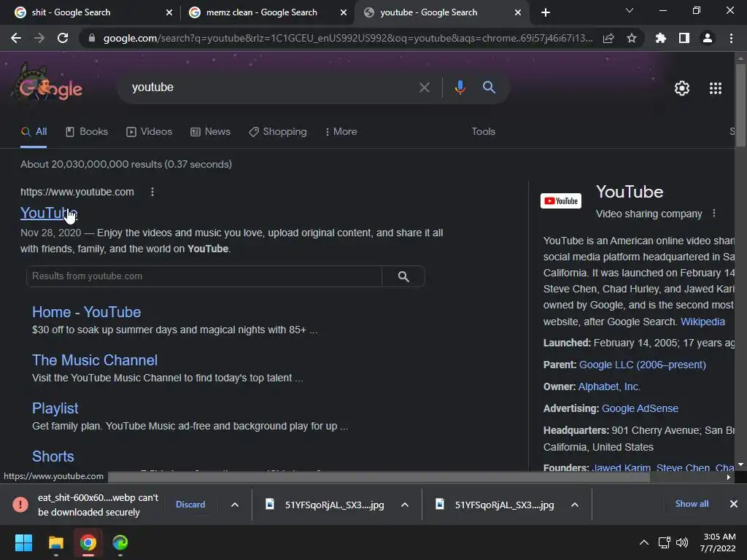Open the clock and date flyout

pos(718,542)
